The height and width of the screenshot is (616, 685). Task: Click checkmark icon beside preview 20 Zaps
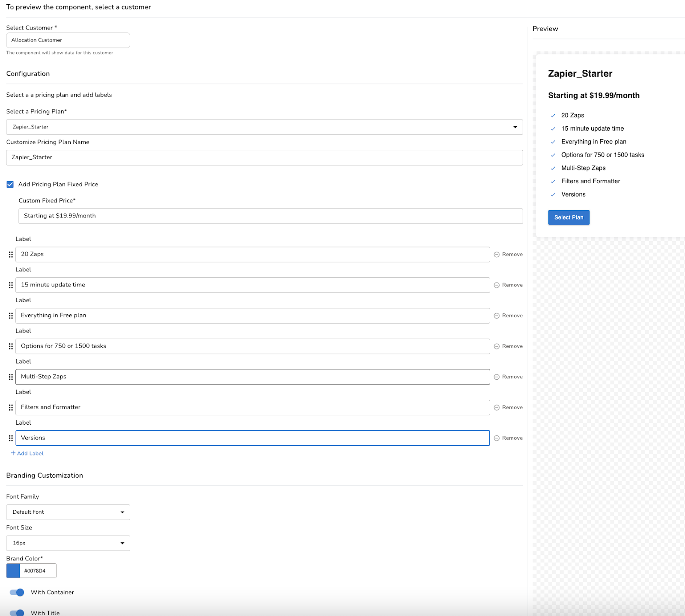(x=553, y=116)
